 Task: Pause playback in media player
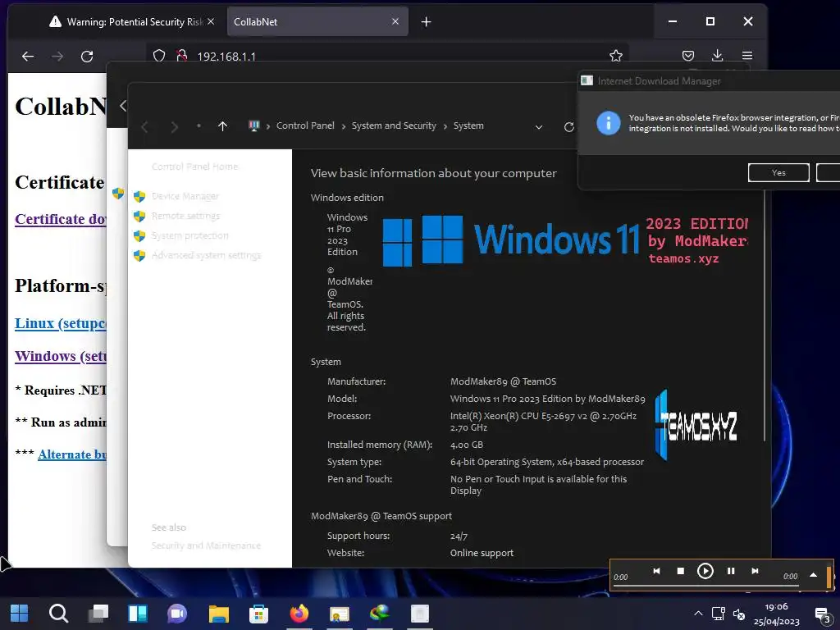point(731,571)
